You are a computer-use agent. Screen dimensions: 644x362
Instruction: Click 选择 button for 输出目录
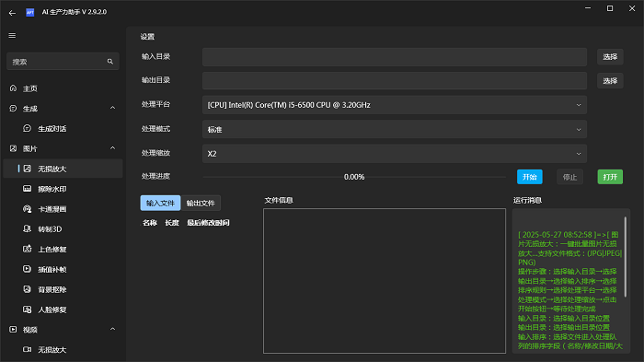610,81
